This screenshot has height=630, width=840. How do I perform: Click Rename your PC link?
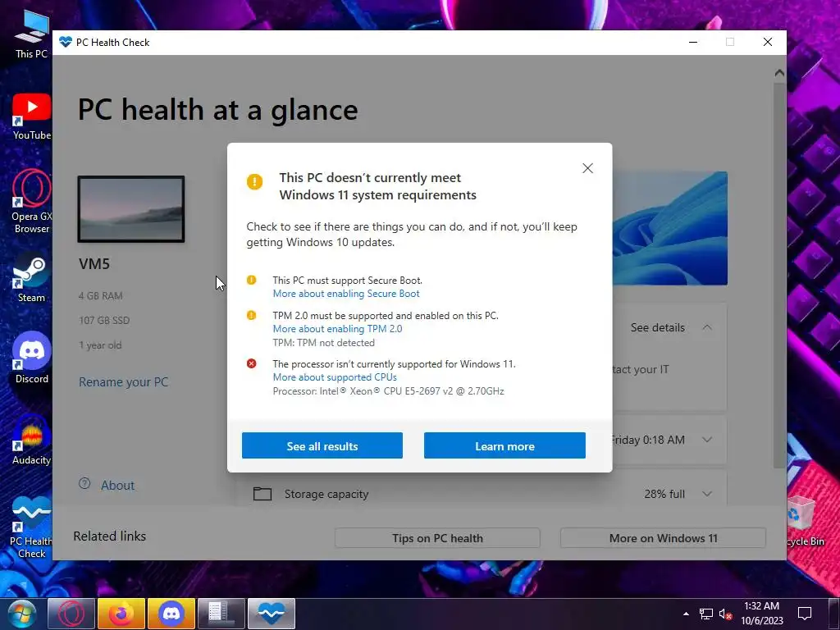click(124, 382)
